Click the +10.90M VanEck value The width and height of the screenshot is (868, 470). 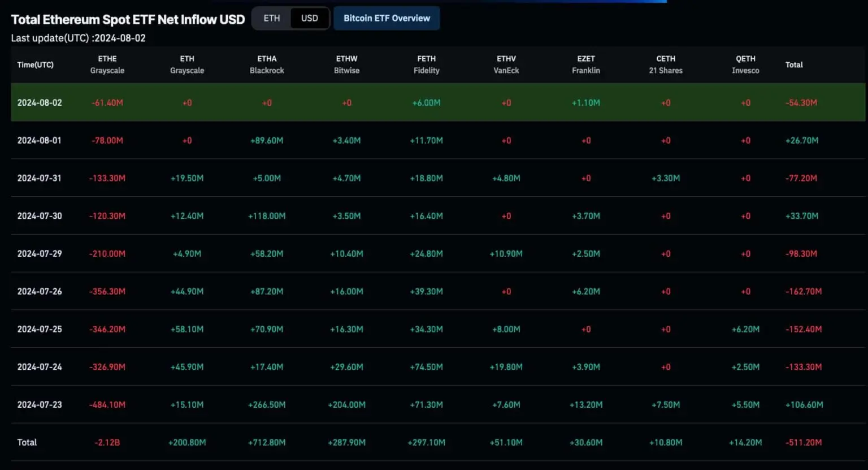pos(506,254)
